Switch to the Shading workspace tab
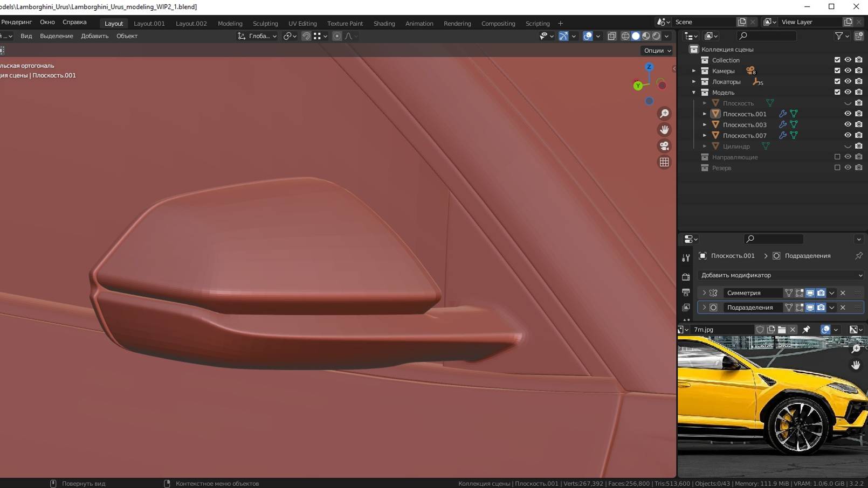 [384, 23]
